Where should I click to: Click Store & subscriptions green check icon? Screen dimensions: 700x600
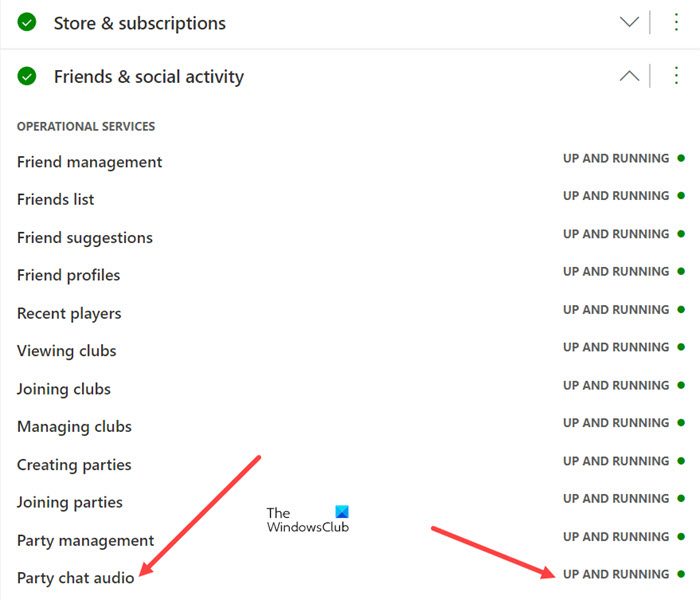click(27, 22)
